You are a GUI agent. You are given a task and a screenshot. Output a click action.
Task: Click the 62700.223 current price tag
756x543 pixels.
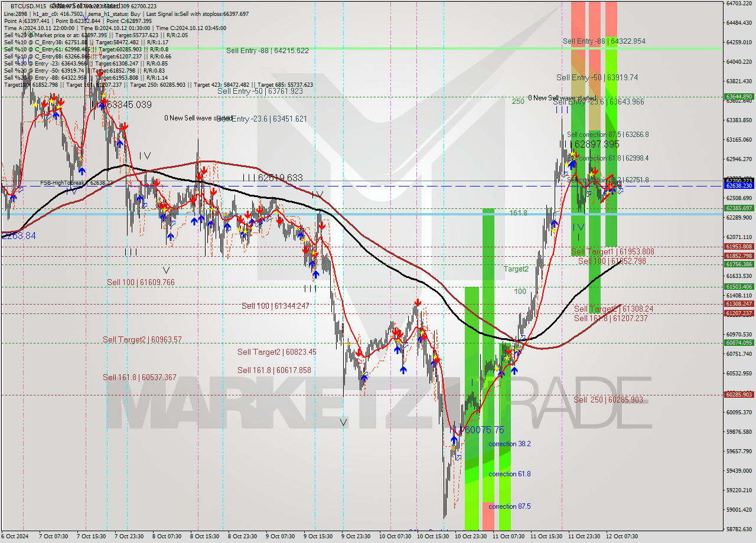pos(739,180)
